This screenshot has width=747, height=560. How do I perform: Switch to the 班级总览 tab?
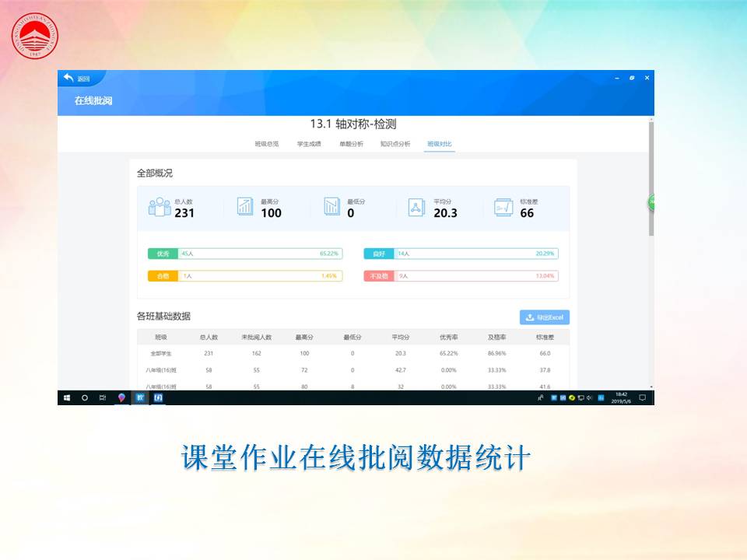pos(266,144)
